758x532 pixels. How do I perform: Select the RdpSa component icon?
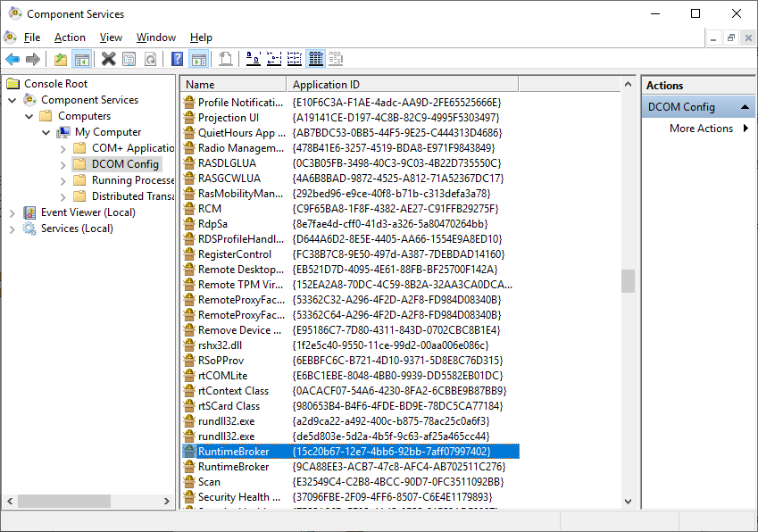coord(189,224)
